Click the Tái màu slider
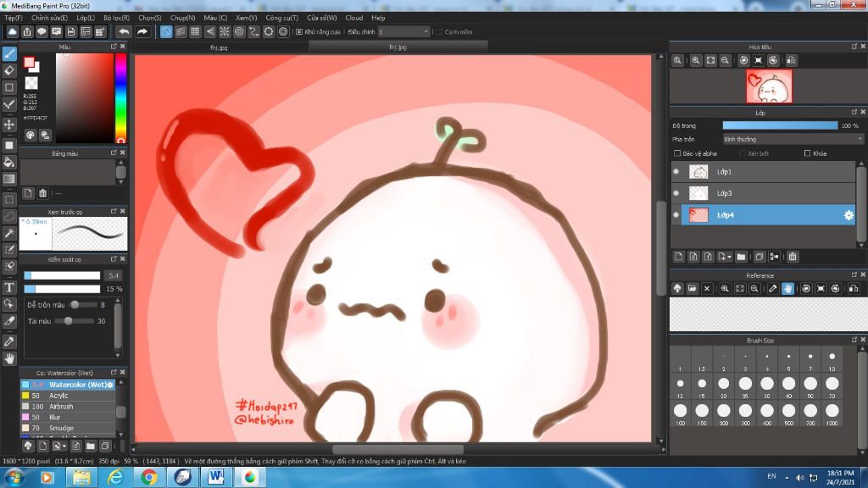Image resolution: width=868 pixels, height=488 pixels. click(75, 321)
